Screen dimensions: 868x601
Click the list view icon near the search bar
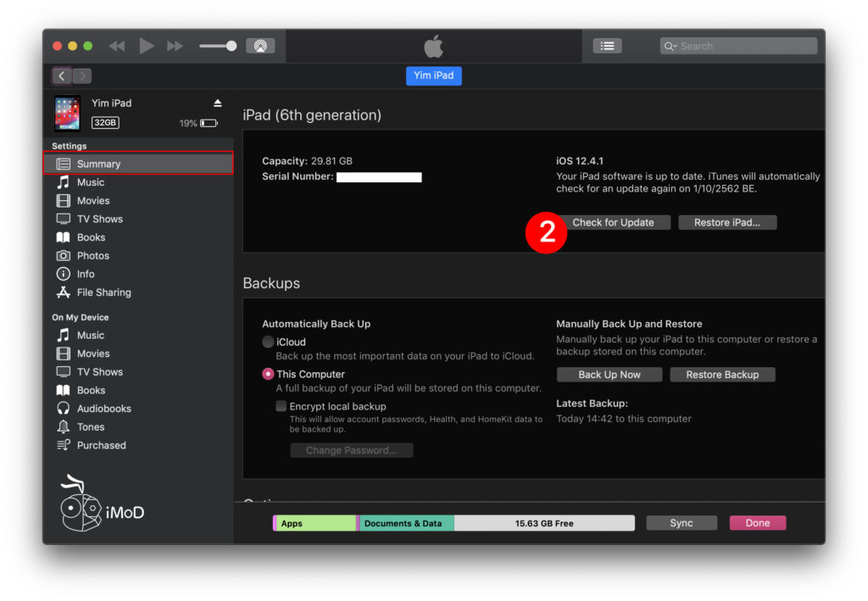tap(608, 46)
